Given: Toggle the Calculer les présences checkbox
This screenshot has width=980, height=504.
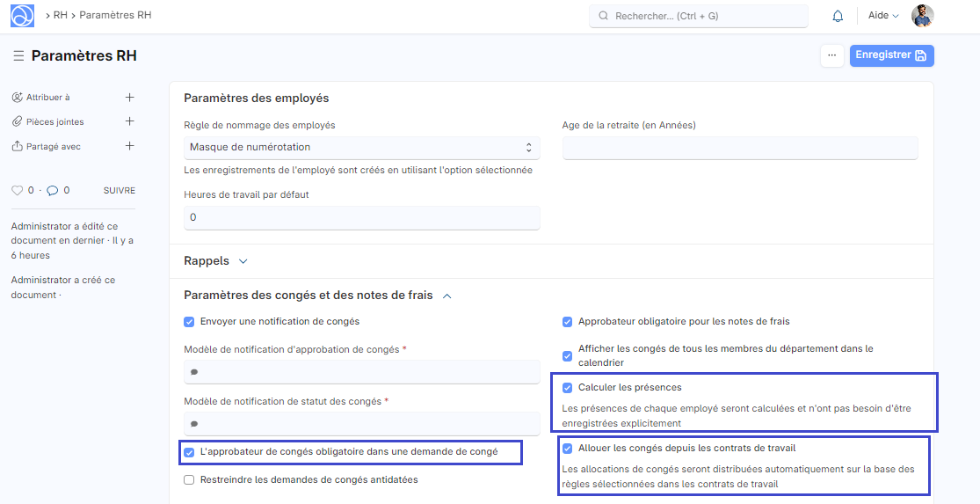Looking at the screenshot, I should coord(568,388).
